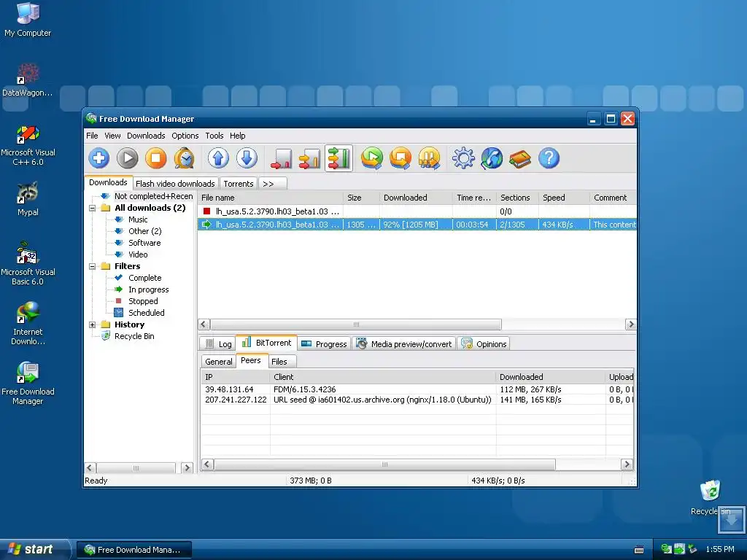Select medium traffic mode icon
Viewport: 747px width, 560px height.
[309, 158]
